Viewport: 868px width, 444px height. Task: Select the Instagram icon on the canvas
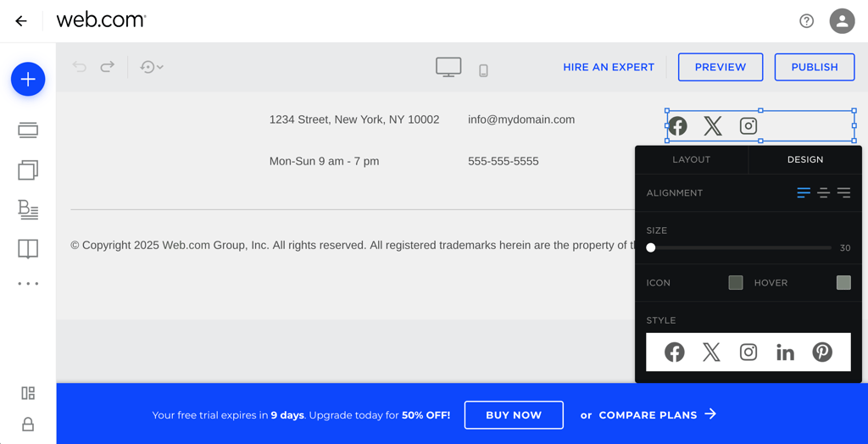[x=748, y=126]
